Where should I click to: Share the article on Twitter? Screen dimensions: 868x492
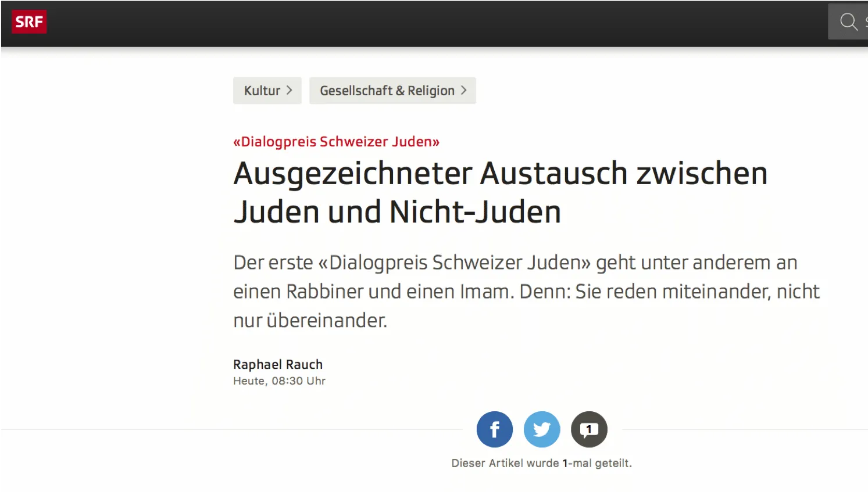pyautogui.click(x=542, y=429)
